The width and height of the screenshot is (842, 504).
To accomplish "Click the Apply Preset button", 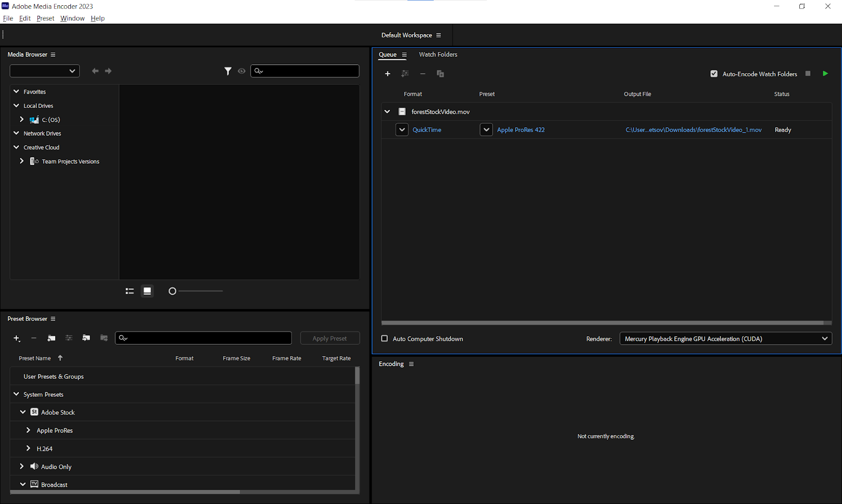I will pyautogui.click(x=330, y=338).
